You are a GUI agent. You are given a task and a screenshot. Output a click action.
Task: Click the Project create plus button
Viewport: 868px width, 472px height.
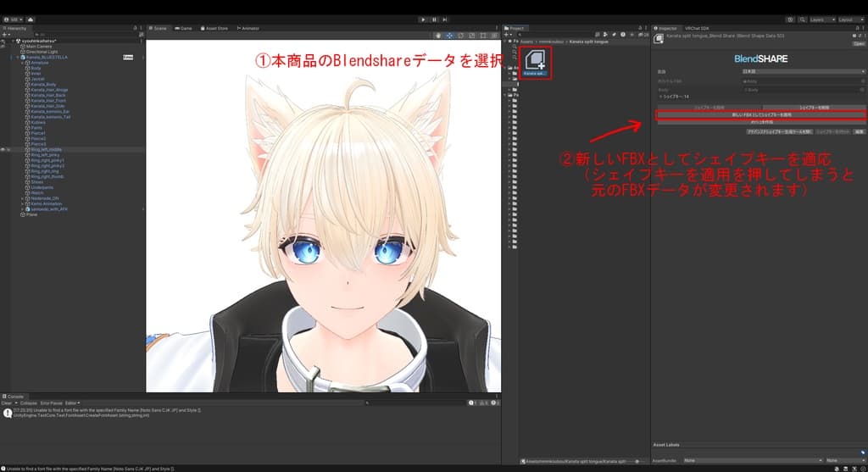(508, 34)
